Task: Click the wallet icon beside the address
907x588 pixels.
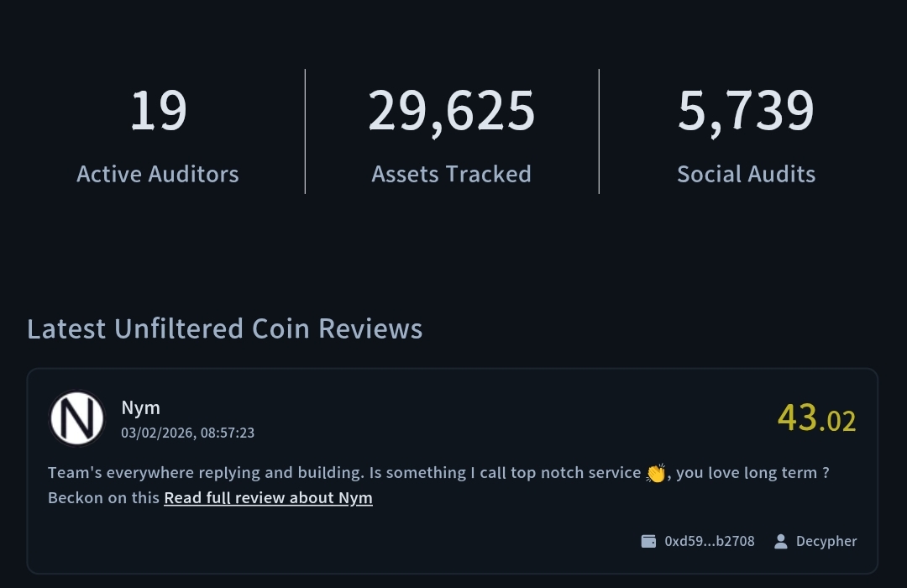Action: [648, 542]
